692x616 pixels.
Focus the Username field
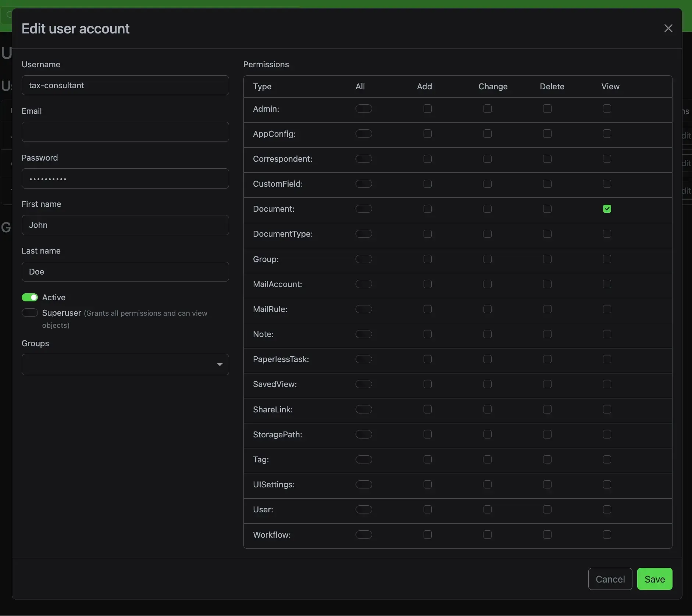pos(125,85)
